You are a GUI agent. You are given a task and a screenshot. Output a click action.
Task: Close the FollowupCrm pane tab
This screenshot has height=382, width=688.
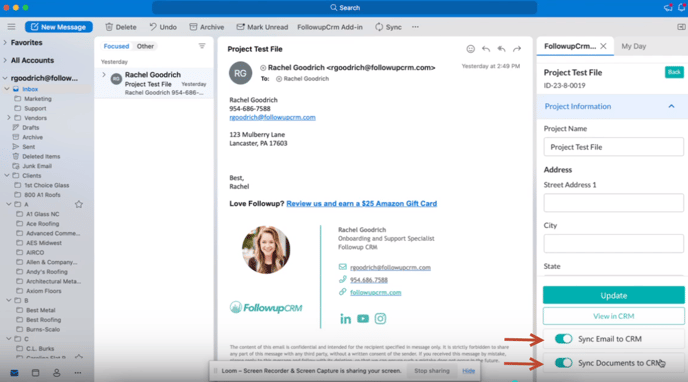[603, 46]
